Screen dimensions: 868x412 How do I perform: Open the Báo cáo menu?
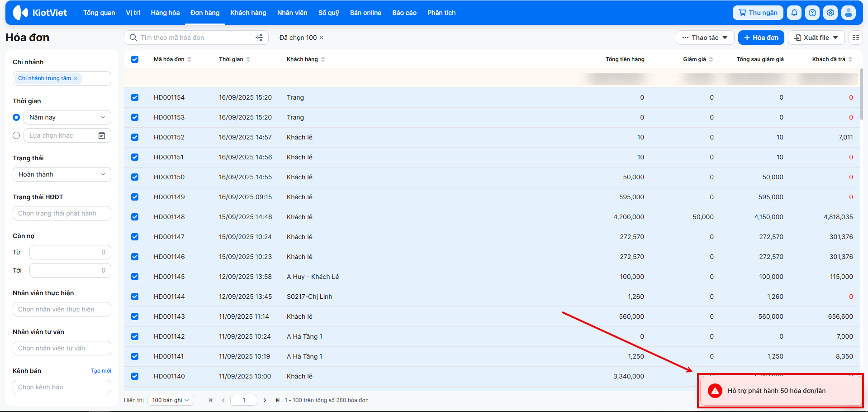coord(404,13)
